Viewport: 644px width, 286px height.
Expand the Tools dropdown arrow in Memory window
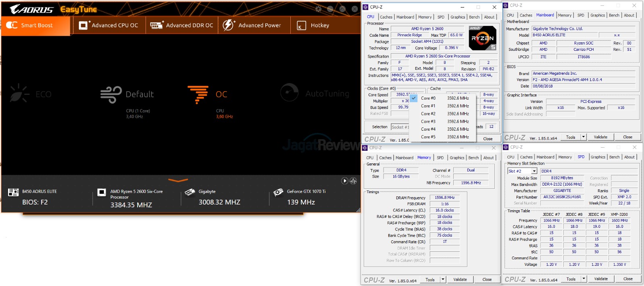443,280
